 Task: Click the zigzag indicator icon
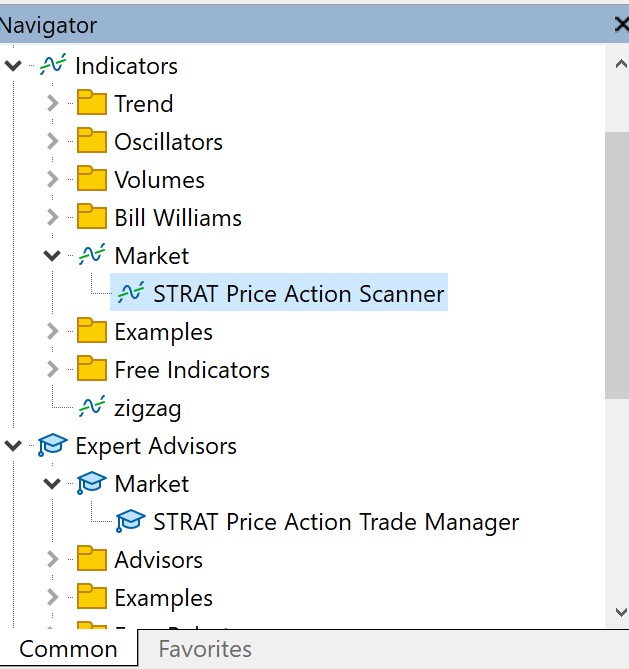pyautogui.click(x=92, y=408)
